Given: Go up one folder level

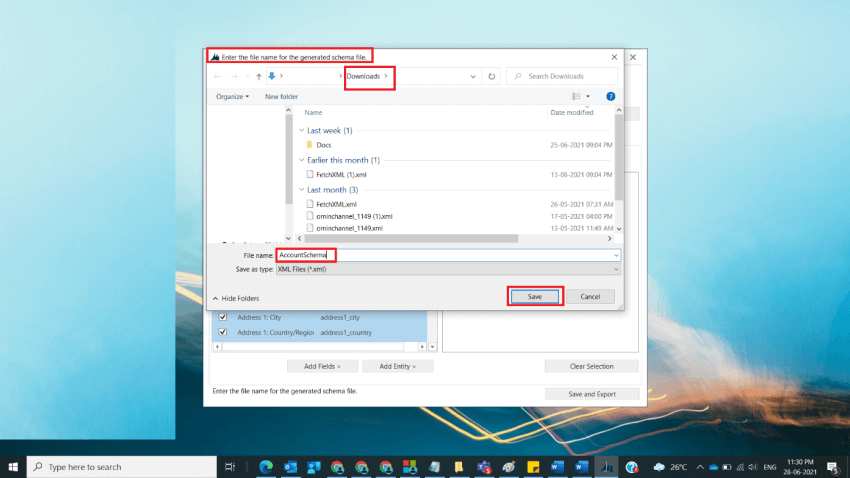Looking at the screenshot, I should pos(259,76).
